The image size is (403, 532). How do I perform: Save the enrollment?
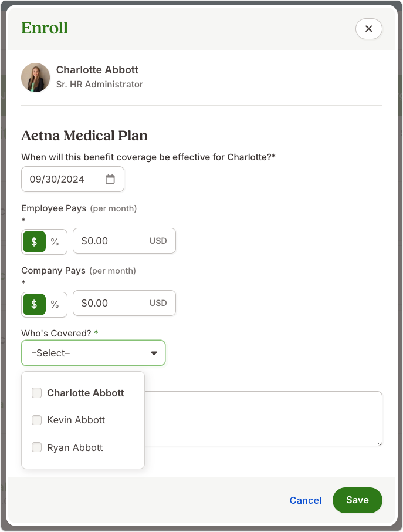click(357, 500)
